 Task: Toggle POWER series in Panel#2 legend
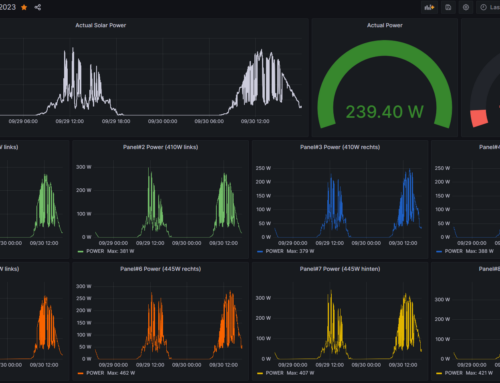(x=95, y=251)
